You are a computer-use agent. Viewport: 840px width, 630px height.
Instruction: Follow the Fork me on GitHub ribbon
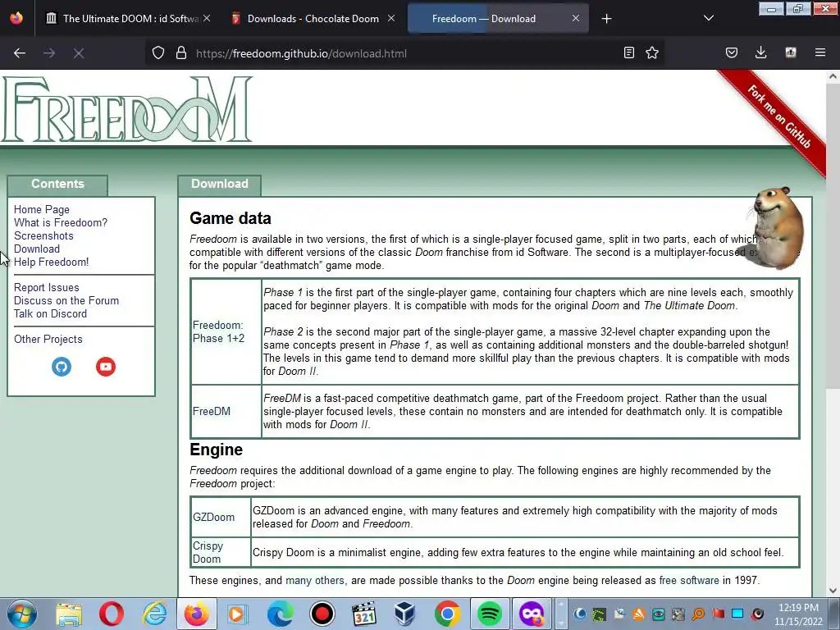pos(778,116)
